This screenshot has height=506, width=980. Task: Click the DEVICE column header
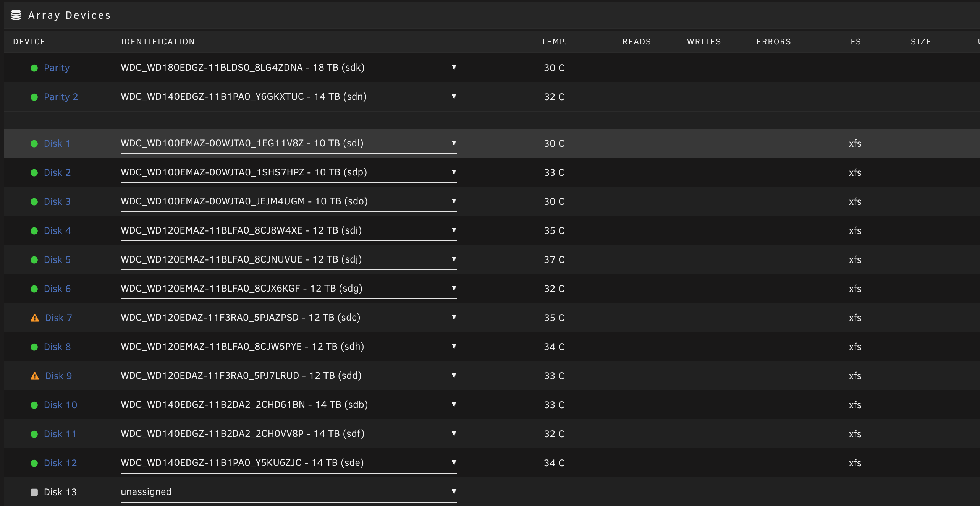tap(29, 42)
